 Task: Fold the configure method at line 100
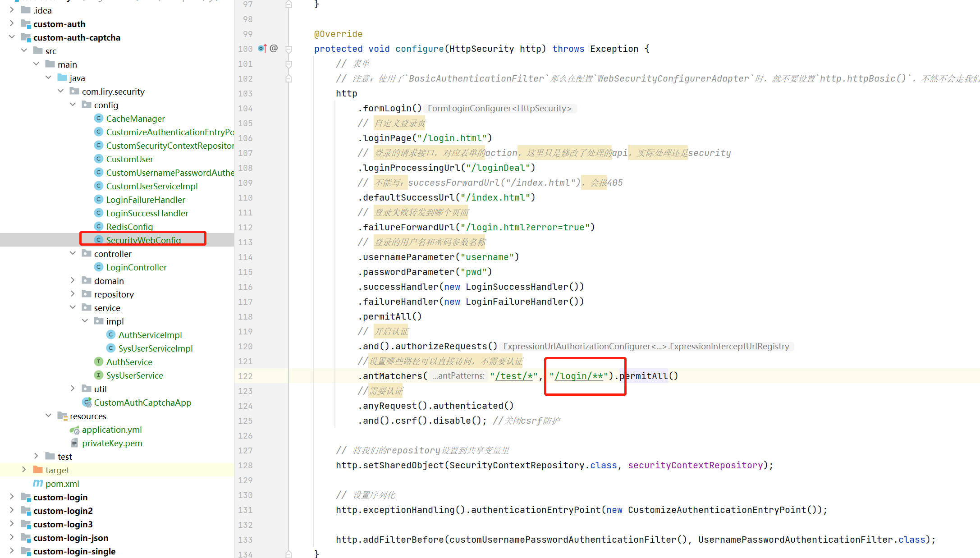click(289, 49)
